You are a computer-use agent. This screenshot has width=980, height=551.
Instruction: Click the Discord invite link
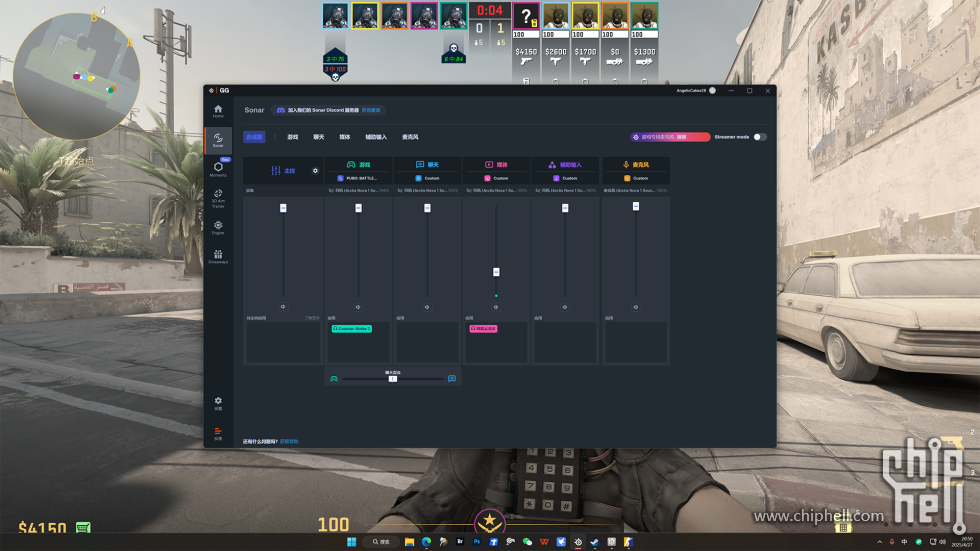click(x=371, y=110)
